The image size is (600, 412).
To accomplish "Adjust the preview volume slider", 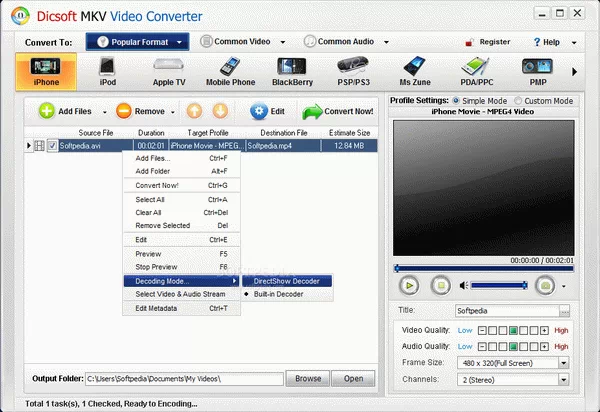I will [499, 286].
